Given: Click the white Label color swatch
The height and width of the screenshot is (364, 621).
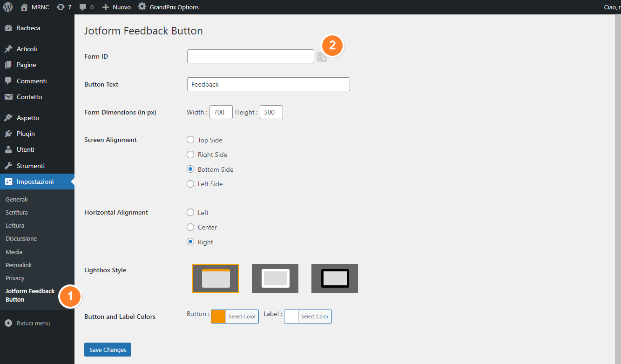Looking at the screenshot, I should click(x=291, y=317).
